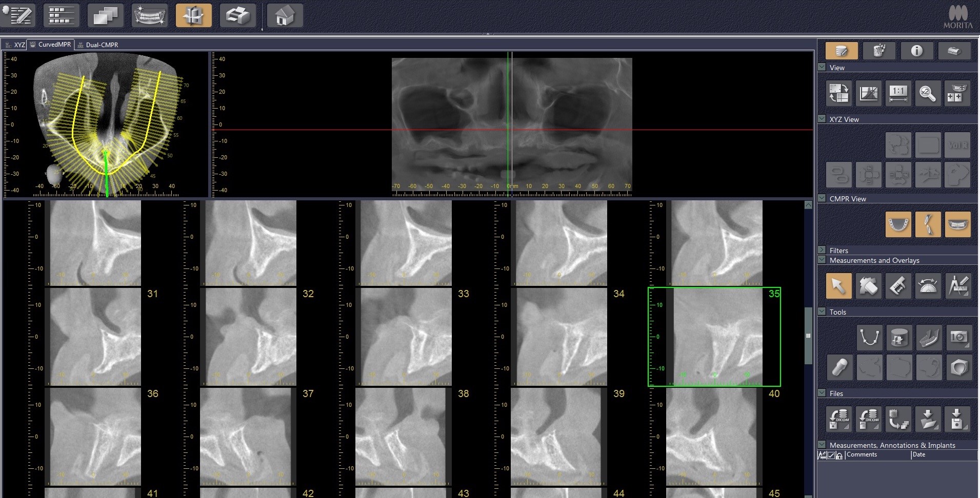Viewport: 980px width, 498px height.
Task: Select the magnifier x2 zoom tool
Action: [x=927, y=93]
